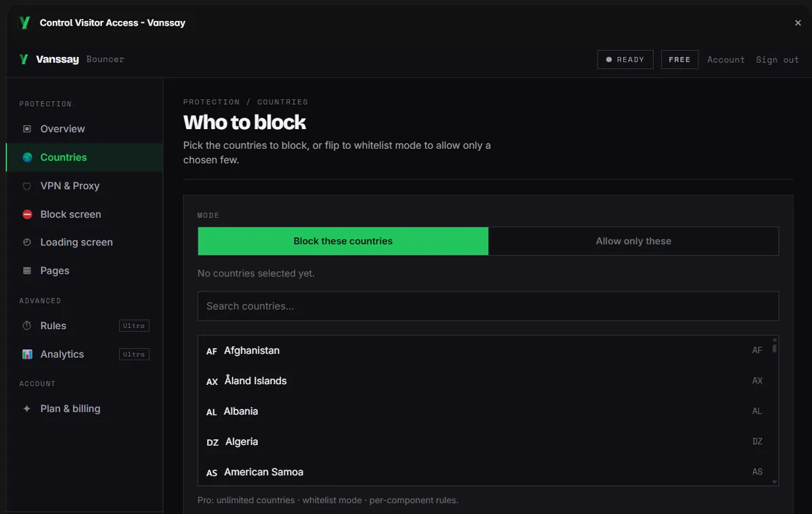Click the COUNTRIES breadcrumb
This screenshot has width=812, height=514.
283,102
